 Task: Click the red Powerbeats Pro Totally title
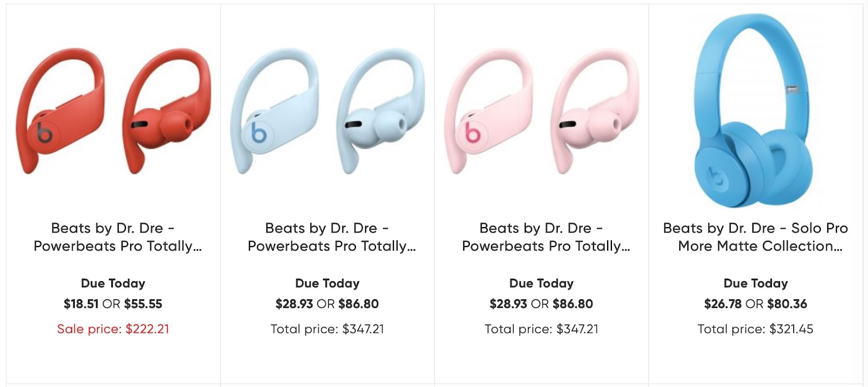(117, 237)
